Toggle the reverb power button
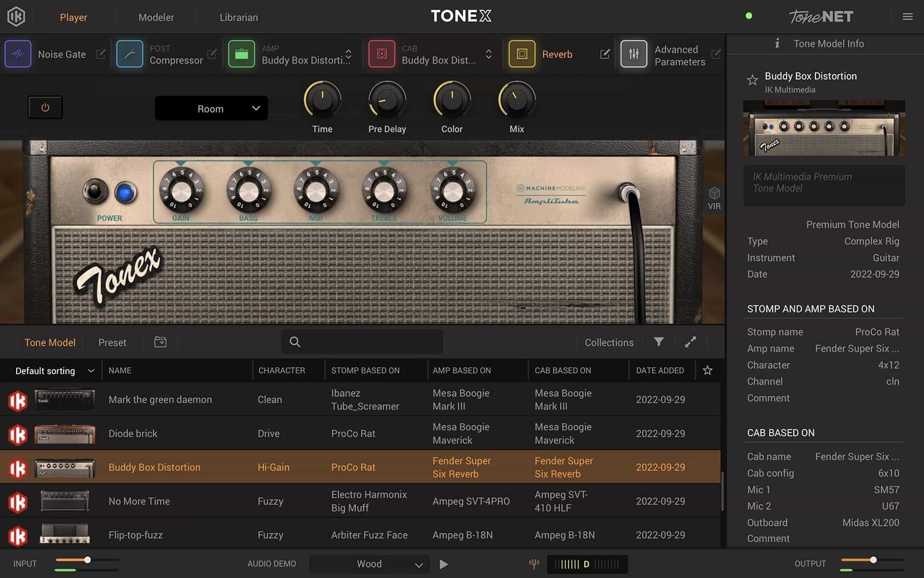Image resolution: width=924 pixels, height=578 pixels. click(45, 108)
